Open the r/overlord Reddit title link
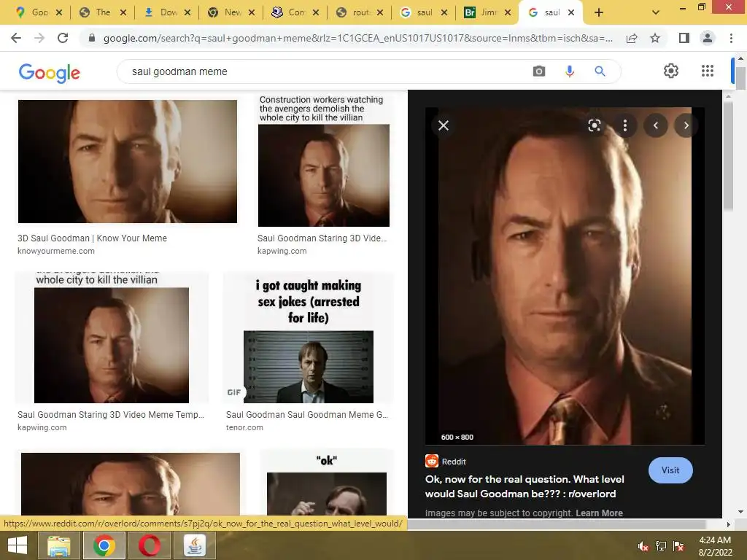This screenshot has width=747, height=560. 525,486
